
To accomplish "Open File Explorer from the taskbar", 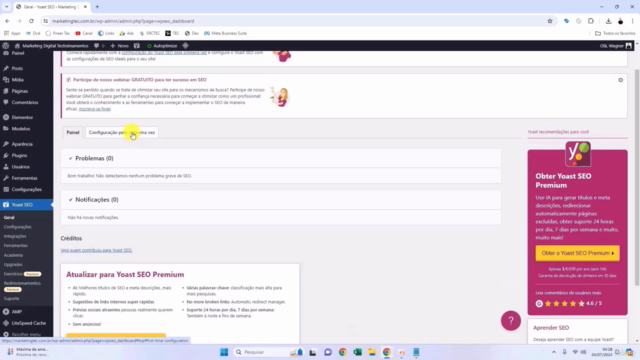I will (372, 352).
